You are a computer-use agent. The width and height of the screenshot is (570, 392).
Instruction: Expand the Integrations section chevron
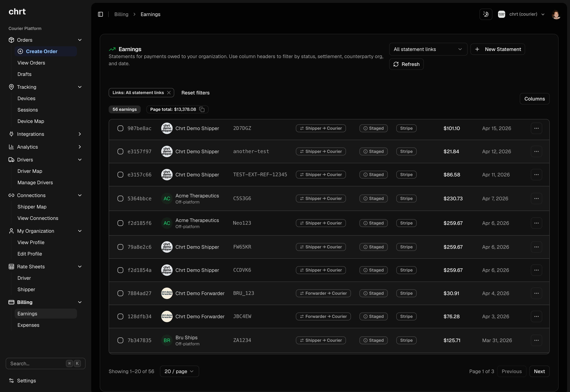coord(80,134)
